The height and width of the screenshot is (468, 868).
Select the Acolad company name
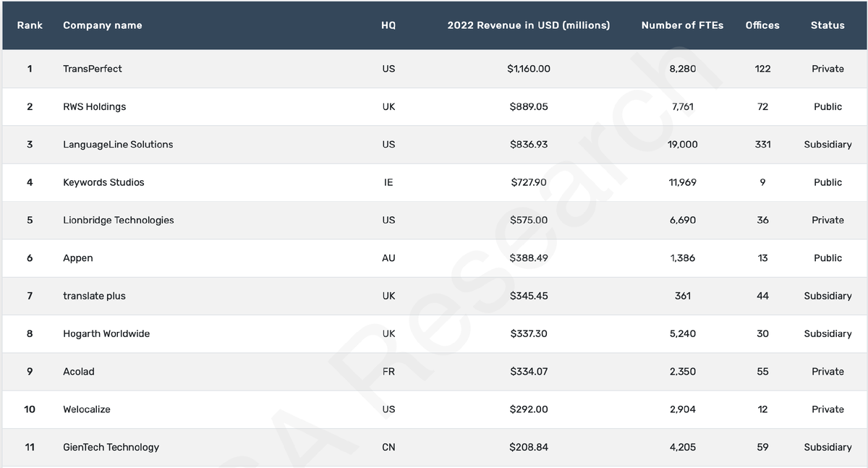79,372
